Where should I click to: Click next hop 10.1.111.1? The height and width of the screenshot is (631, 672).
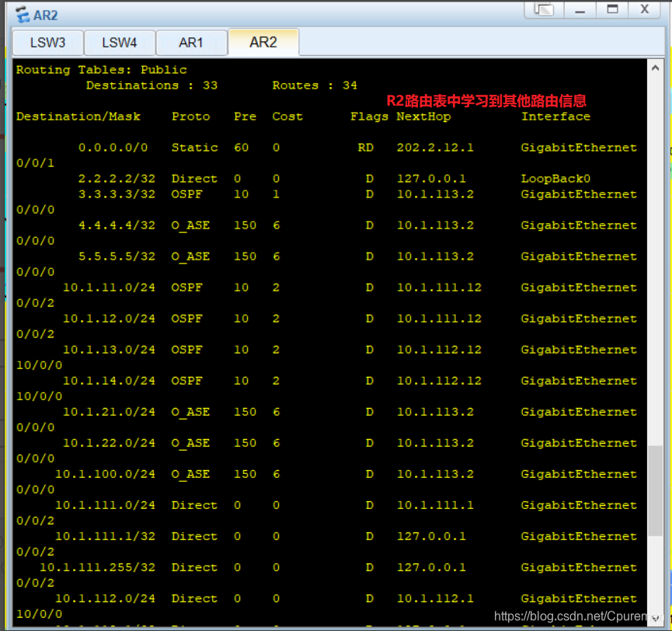[435, 505]
